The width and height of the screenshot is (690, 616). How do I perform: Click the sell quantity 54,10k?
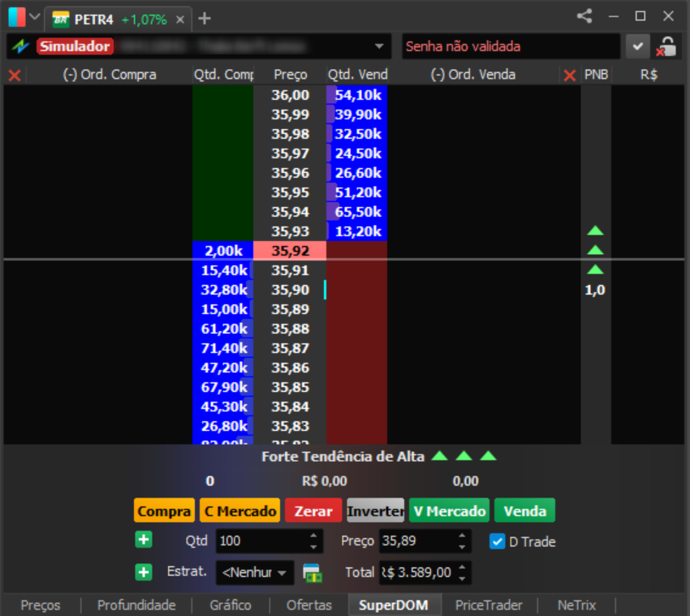[357, 95]
